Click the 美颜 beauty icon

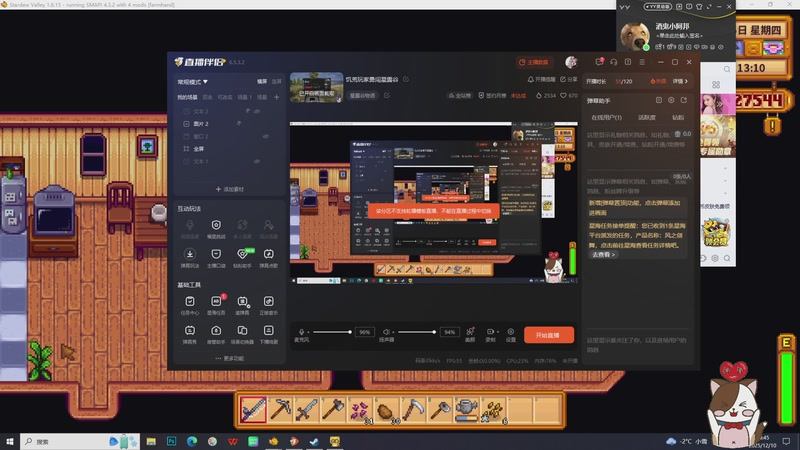(x=470, y=334)
